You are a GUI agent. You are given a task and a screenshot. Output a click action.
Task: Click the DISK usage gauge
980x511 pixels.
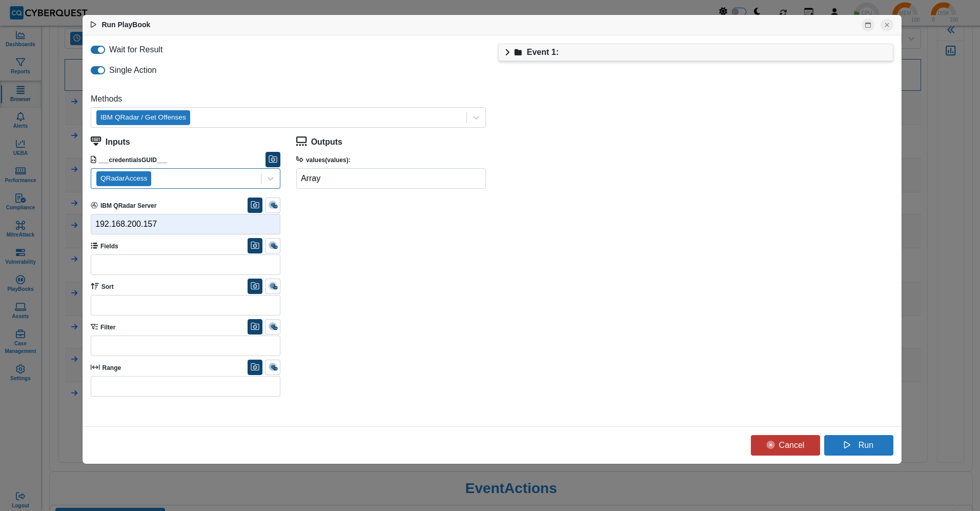[944, 12]
